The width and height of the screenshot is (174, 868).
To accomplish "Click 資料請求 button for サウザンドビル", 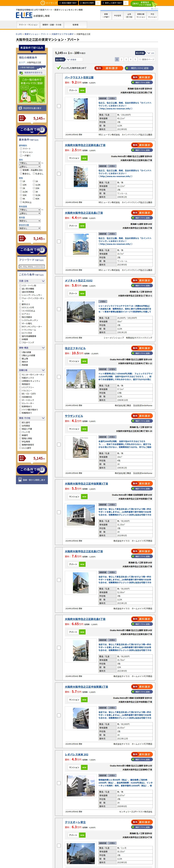I will pyautogui.click(x=142, y=416).
